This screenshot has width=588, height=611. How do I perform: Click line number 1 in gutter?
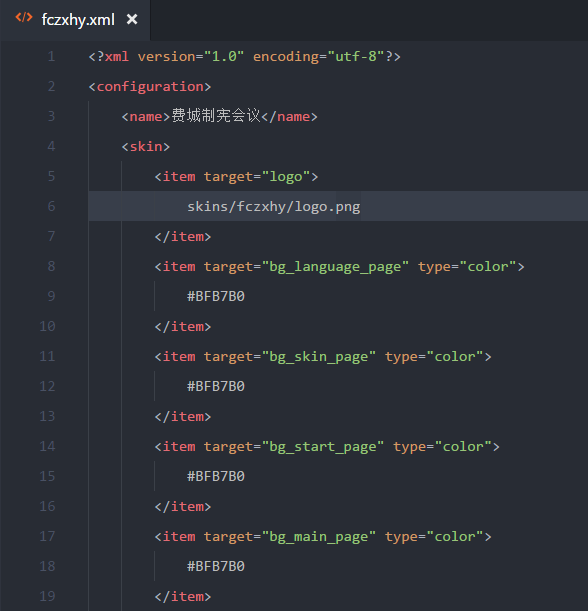pyautogui.click(x=51, y=57)
